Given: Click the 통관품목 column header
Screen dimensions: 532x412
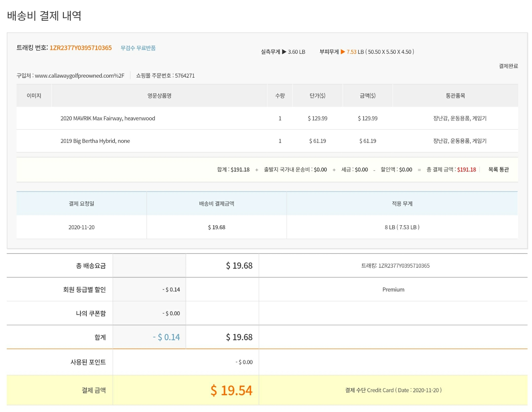Looking at the screenshot, I should tap(455, 96).
